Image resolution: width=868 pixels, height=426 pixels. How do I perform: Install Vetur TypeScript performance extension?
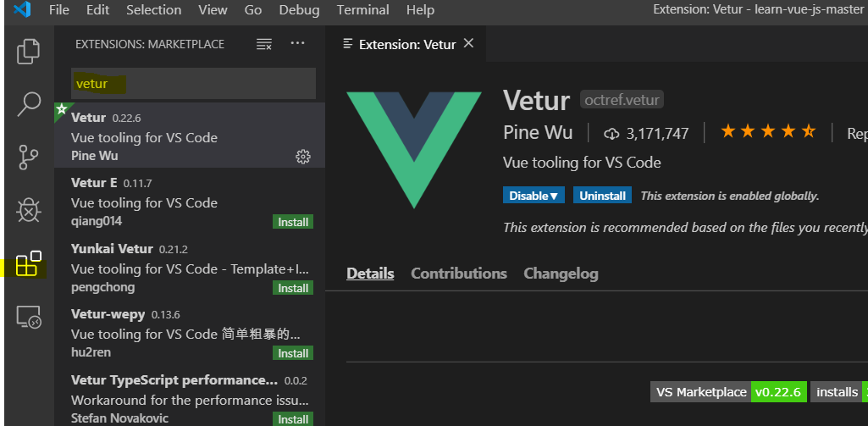(293, 418)
